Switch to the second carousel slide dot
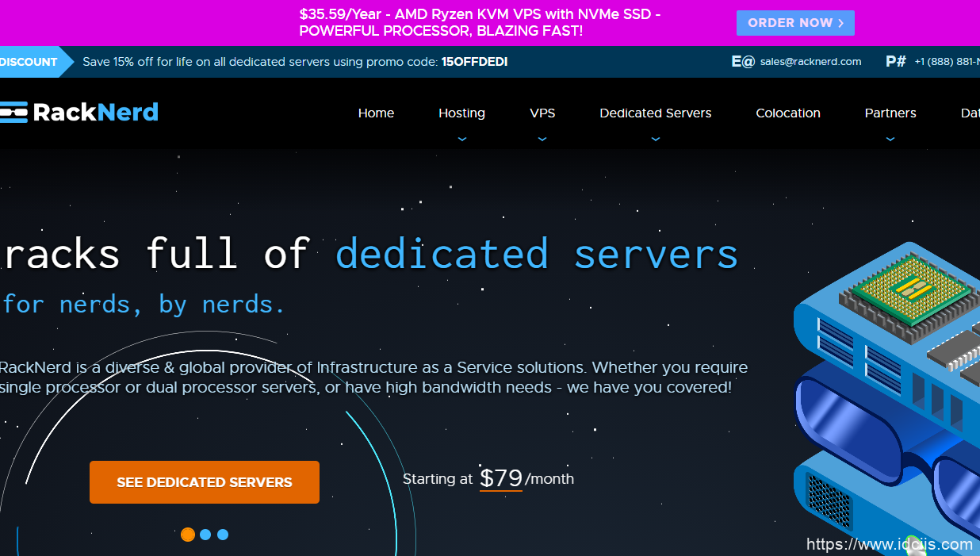The height and width of the screenshot is (556, 980). tap(205, 535)
